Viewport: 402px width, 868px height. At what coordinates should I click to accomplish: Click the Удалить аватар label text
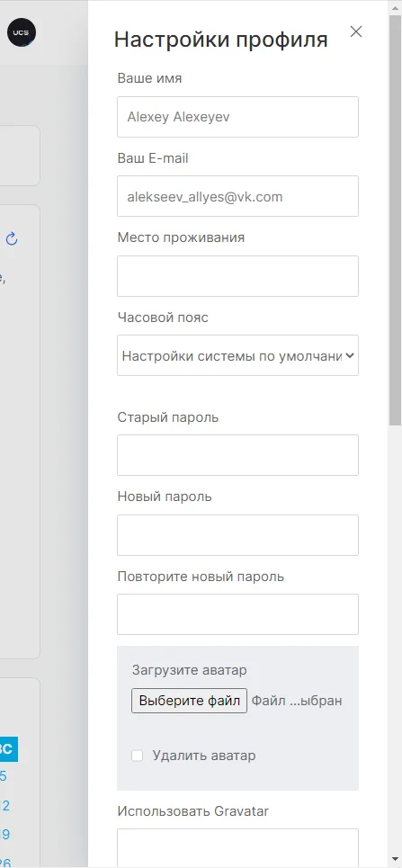tap(204, 756)
